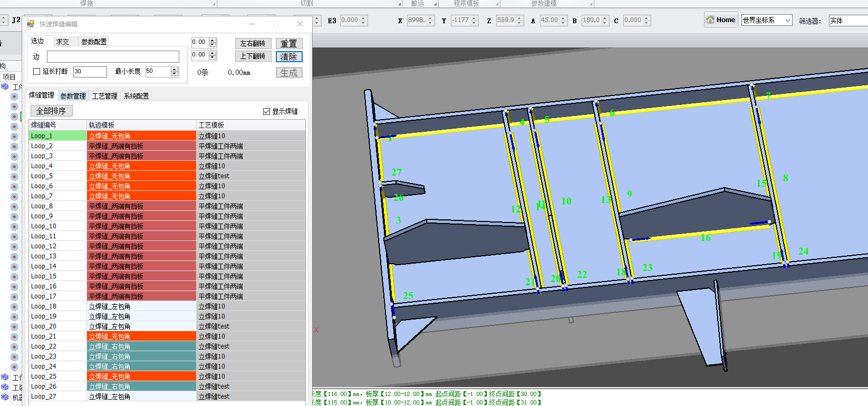This screenshot has width=868, height=406.
Task: Click the cube icon beside 机器
Action: tap(5, 397)
